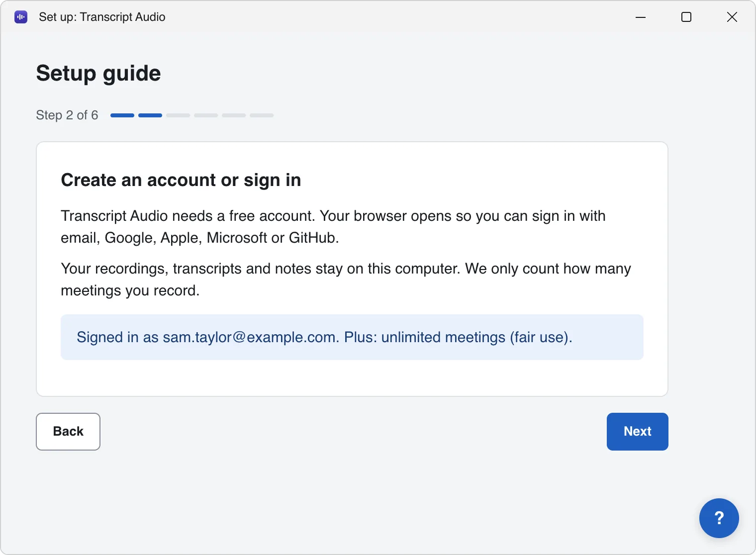Open the help question mark button
This screenshot has width=756, height=555.
(x=719, y=518)
